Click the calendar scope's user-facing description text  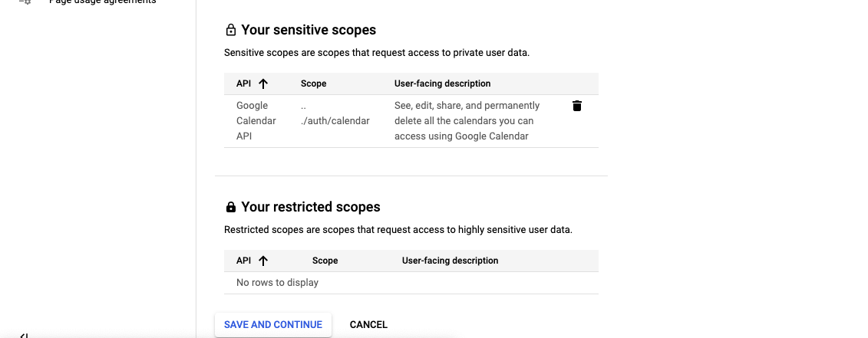(467, 120)
